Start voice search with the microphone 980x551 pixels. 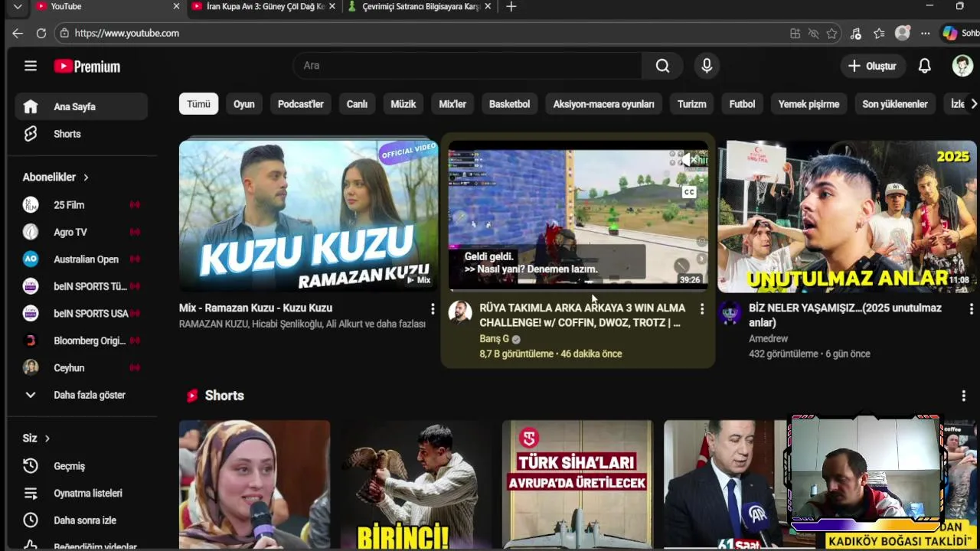tap(707, 66)
